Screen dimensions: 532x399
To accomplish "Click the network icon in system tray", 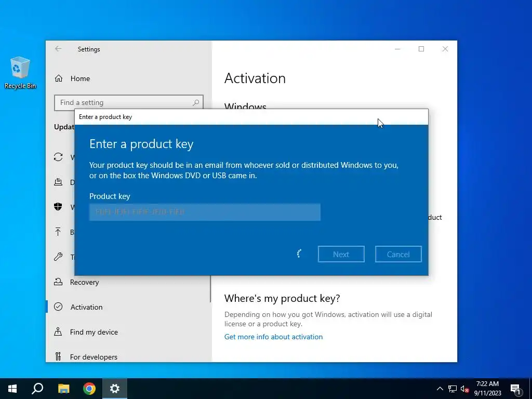I will (x=453, y=389).
